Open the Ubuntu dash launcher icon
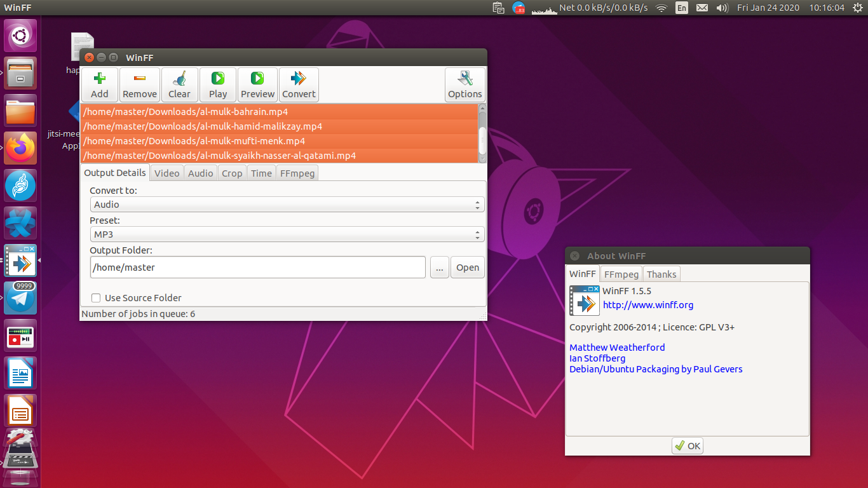 tap(20, 36)
